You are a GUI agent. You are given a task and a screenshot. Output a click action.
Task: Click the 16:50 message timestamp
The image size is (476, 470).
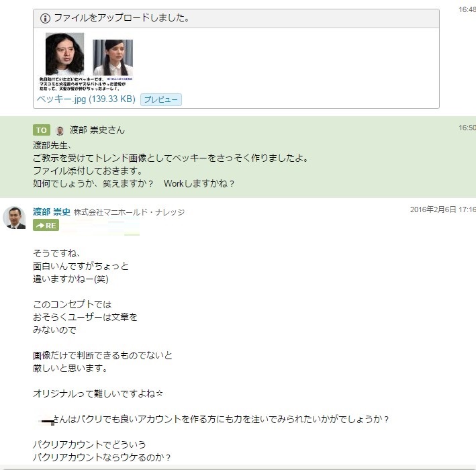click(x=467, y=128)
